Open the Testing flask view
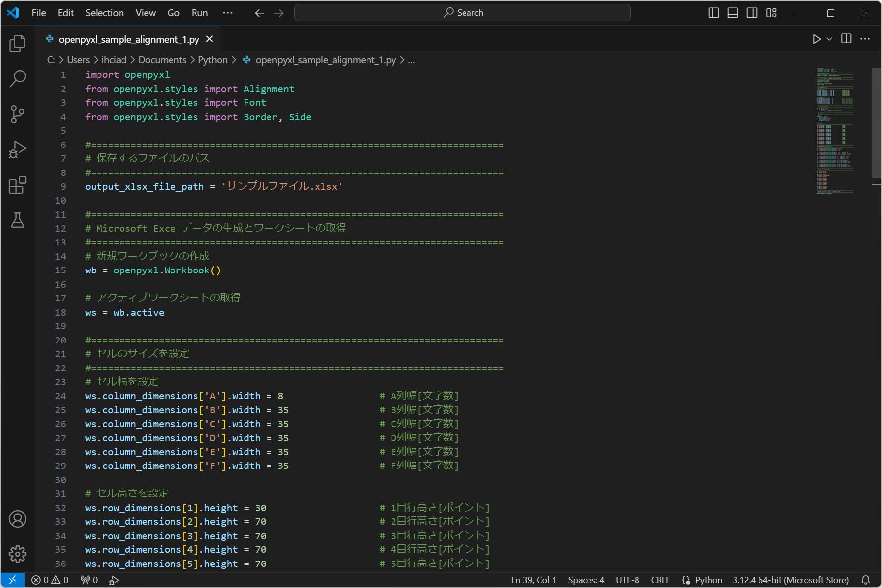Viewport: 882px width, 588px height. tap(18, 220)
